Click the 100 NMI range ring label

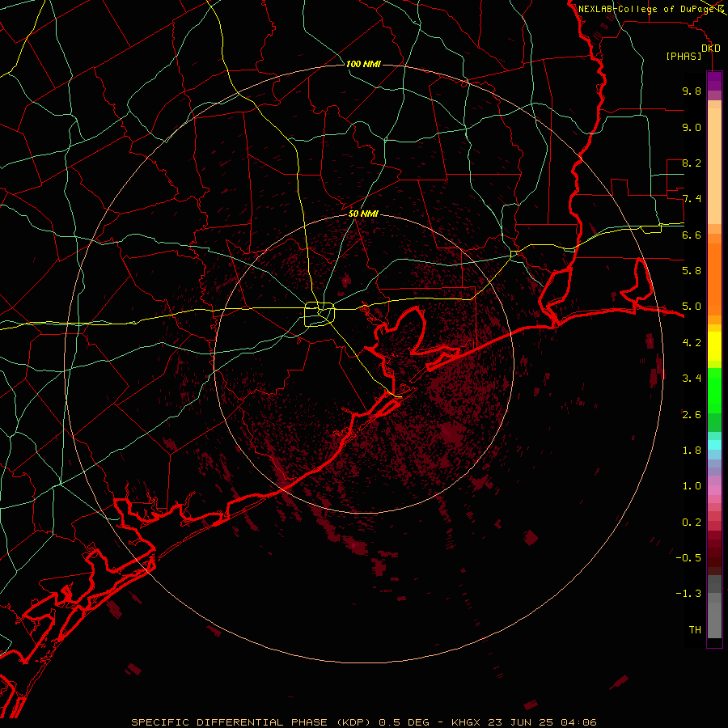pyautogui.click(x=363, y=64)
